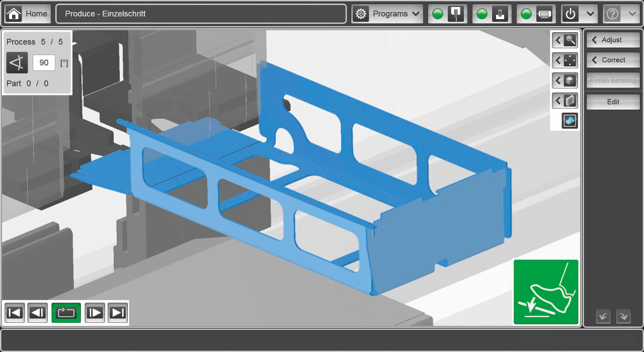This screenshot has width=644, height=352.
Task: Open the pan arrows view tool
Action: point(565,60)
